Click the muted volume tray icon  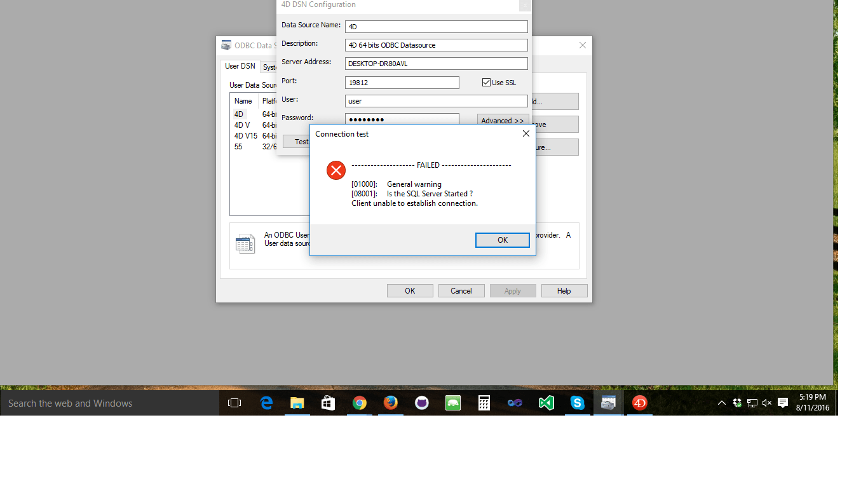tap(767, 403)
